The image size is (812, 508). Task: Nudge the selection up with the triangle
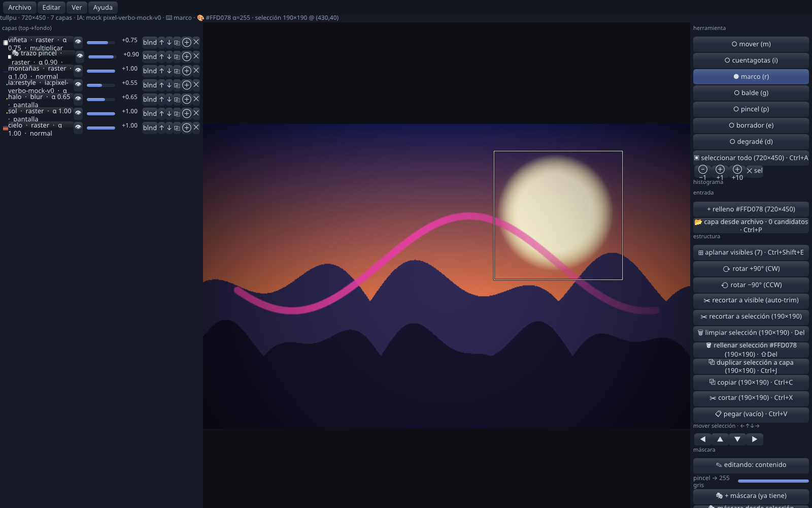click(x=720, y=439)
